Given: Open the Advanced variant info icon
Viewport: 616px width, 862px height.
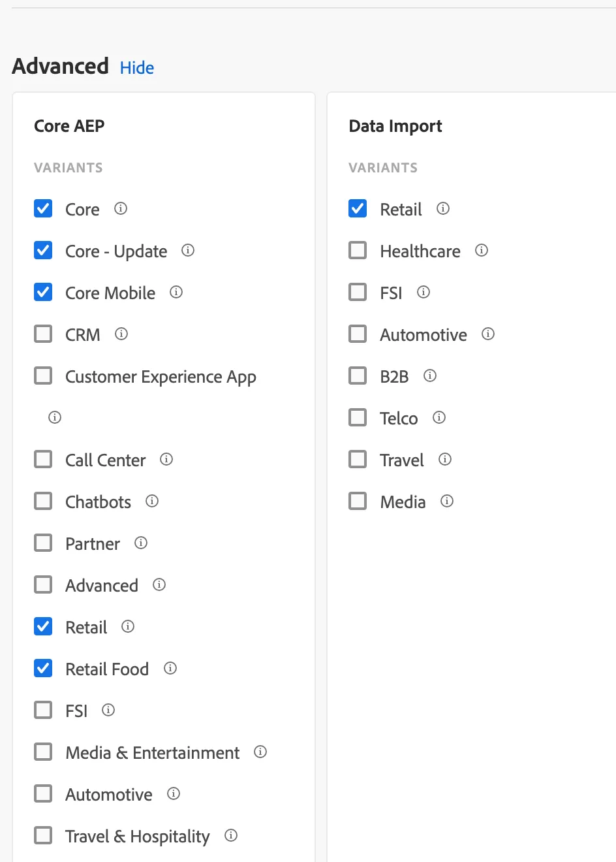Looking at the screenshot, I should pos(159,584).
